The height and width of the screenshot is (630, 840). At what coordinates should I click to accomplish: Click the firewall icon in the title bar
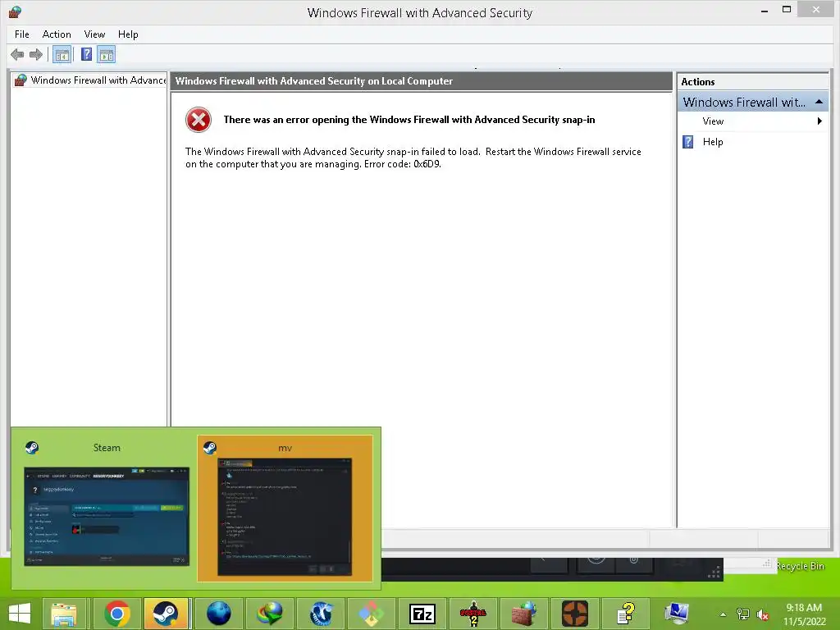(x=15, y=11)
